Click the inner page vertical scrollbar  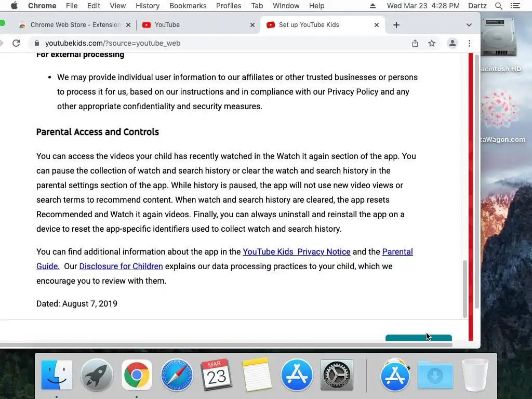click(x=465, y=289)
